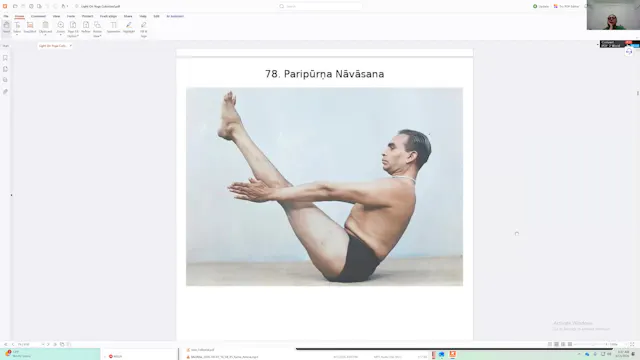Click the hand cursor quick-access icon
The image size is (640, 360).
click(64, 6)
